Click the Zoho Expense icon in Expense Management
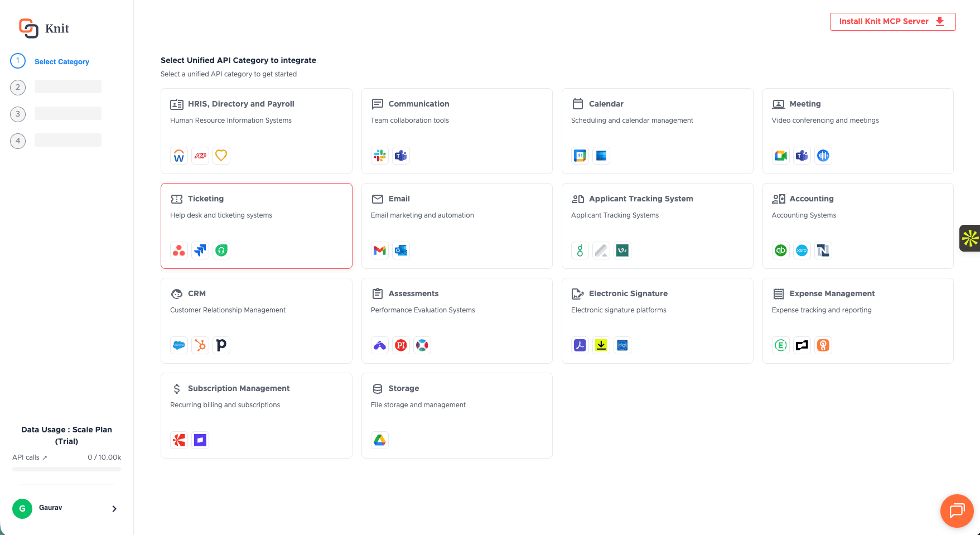The width and height of the screenshot is (980, 535). [823, 345]
